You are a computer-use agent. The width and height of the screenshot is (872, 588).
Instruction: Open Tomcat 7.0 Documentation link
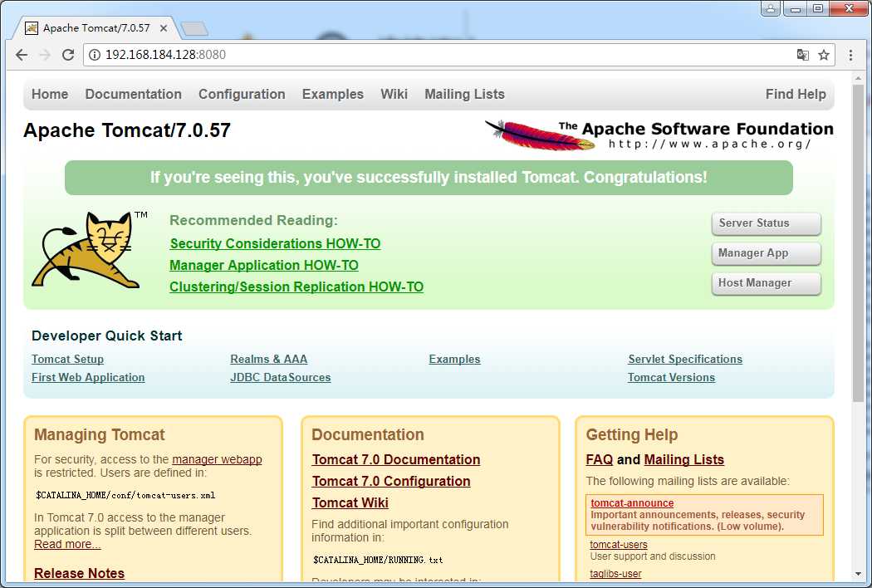coord(396,459)
